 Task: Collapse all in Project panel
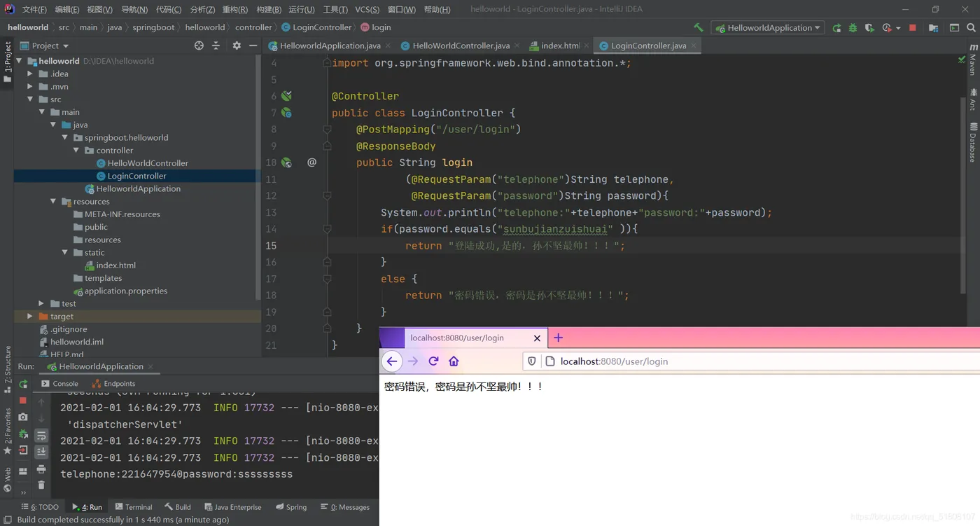pyautogui.click(x=216, y=46)
